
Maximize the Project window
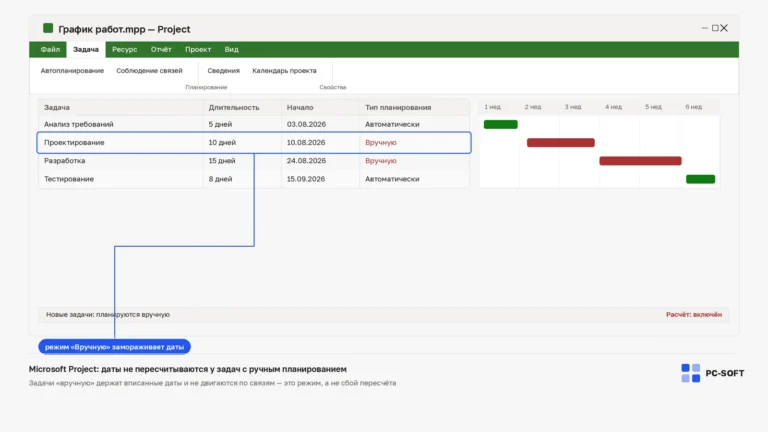pyautogui.click(x=715, y=28)
